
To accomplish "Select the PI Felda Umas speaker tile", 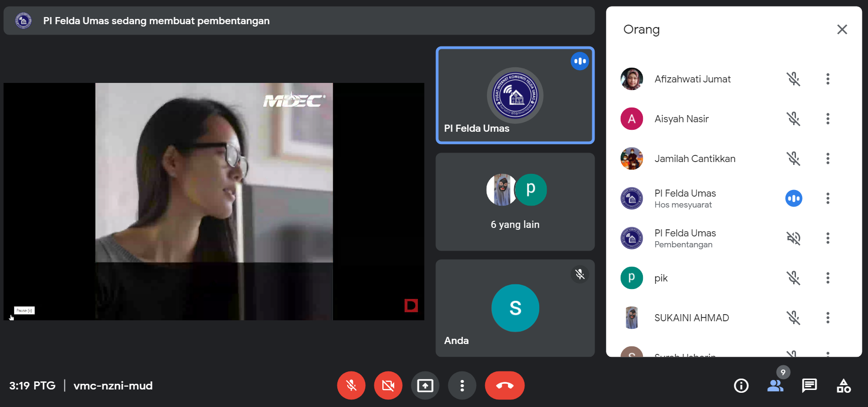I will click(x=515, y=95).
